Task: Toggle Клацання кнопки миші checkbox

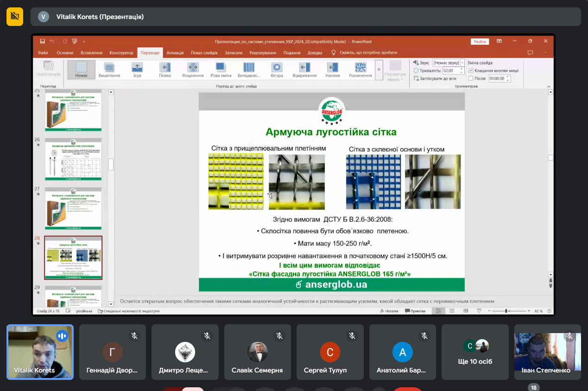Action: coord(471,70)
